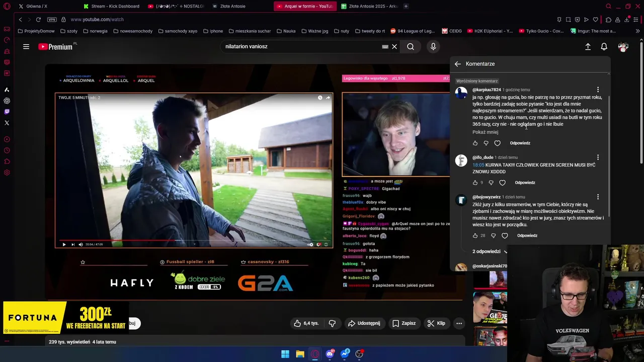The image size is (644, 362).
Task: Open the Twitch sidebar panel in Opera
Action: point(7,112)
